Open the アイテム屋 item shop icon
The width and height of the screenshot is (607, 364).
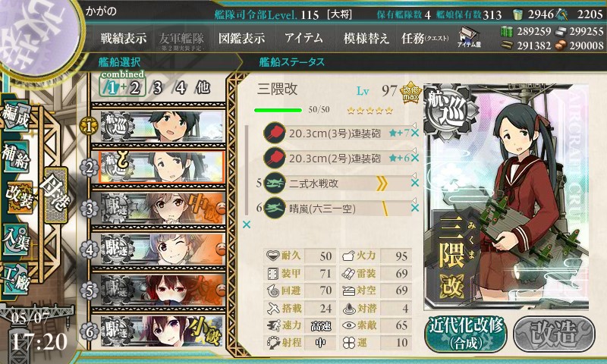point(469,37)
